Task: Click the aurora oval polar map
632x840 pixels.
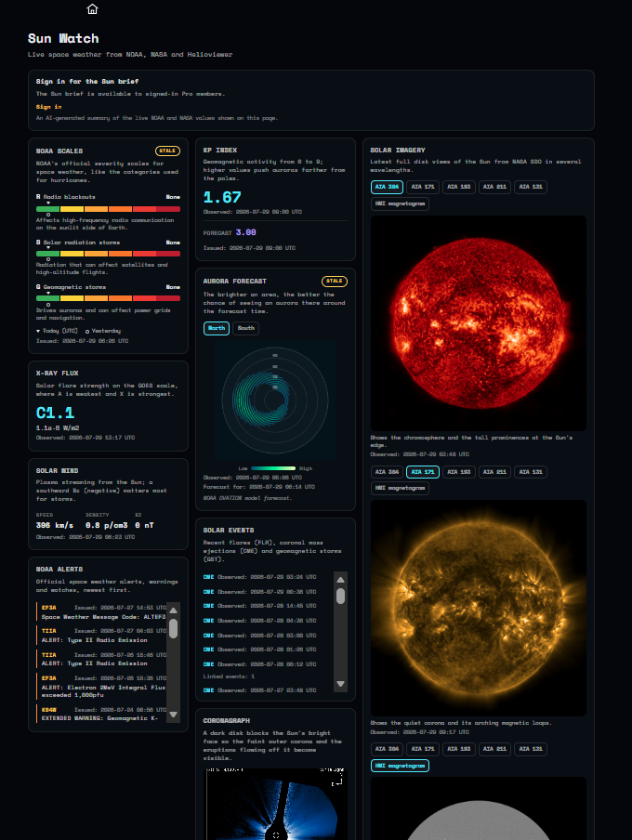Action: pyautogui.click(x=275, y=400)
